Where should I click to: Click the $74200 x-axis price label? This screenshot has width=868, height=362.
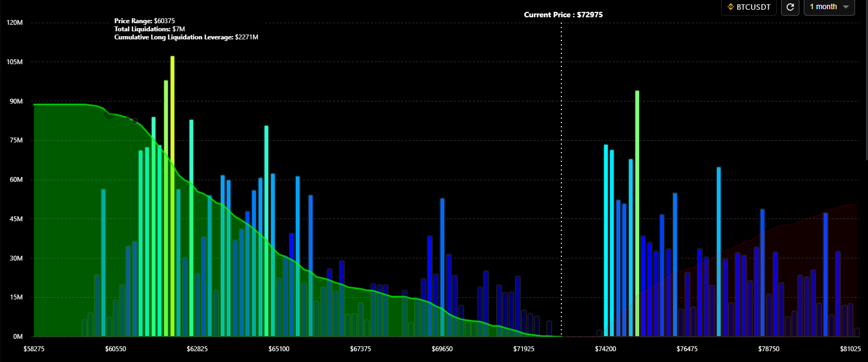pos(605,349)
